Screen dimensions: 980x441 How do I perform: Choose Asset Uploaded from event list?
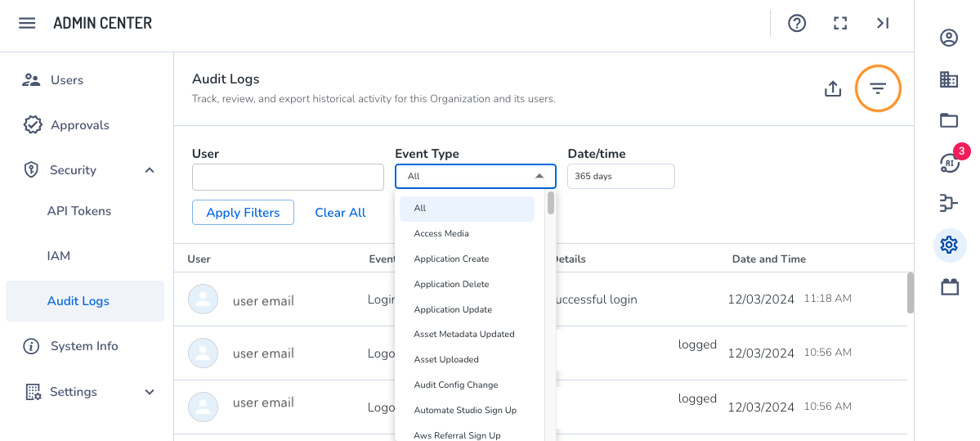point(446,359)
